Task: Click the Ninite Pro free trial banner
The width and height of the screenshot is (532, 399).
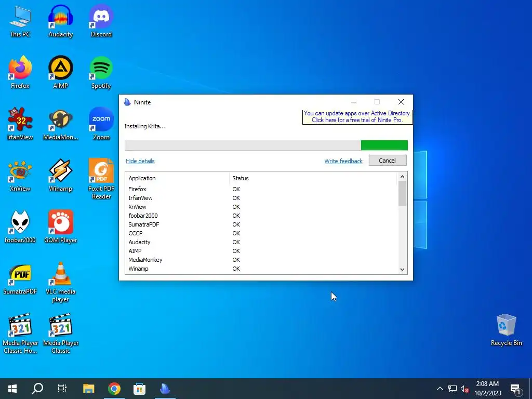Action: pyautogui.click(x=357, y=116)
